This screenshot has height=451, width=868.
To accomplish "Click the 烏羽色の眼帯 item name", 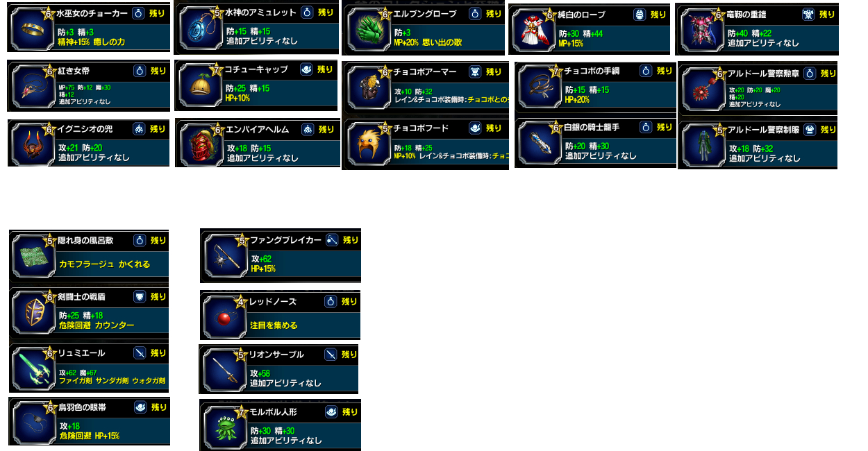I will (x=83, y=407).
